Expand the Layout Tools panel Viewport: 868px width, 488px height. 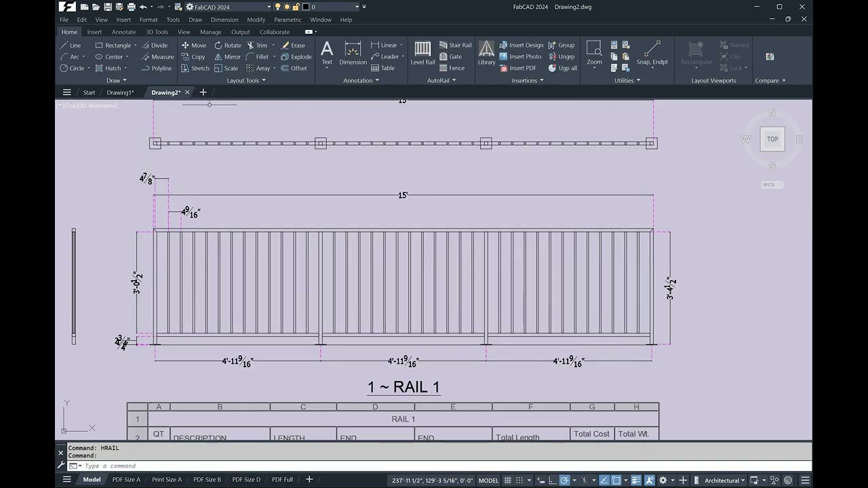point(246,81)
